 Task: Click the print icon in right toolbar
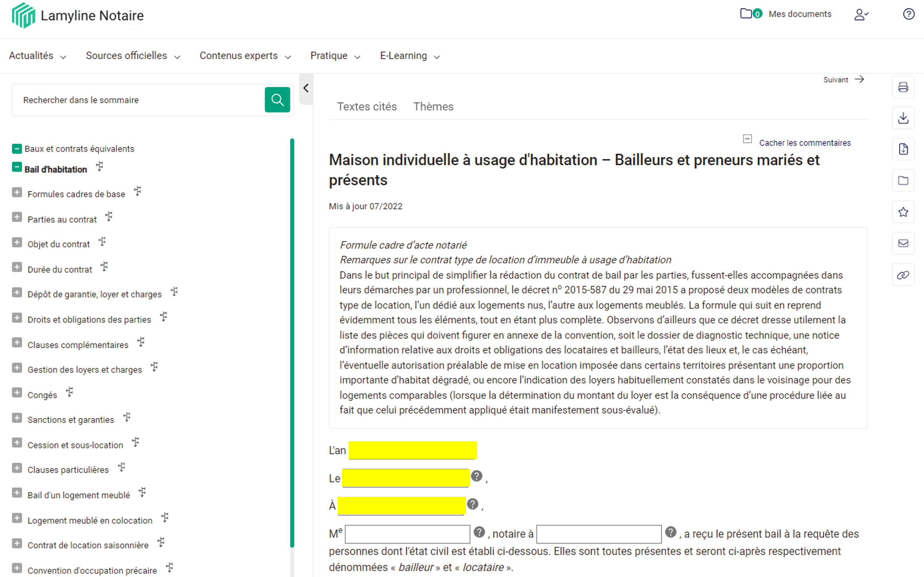903,87
